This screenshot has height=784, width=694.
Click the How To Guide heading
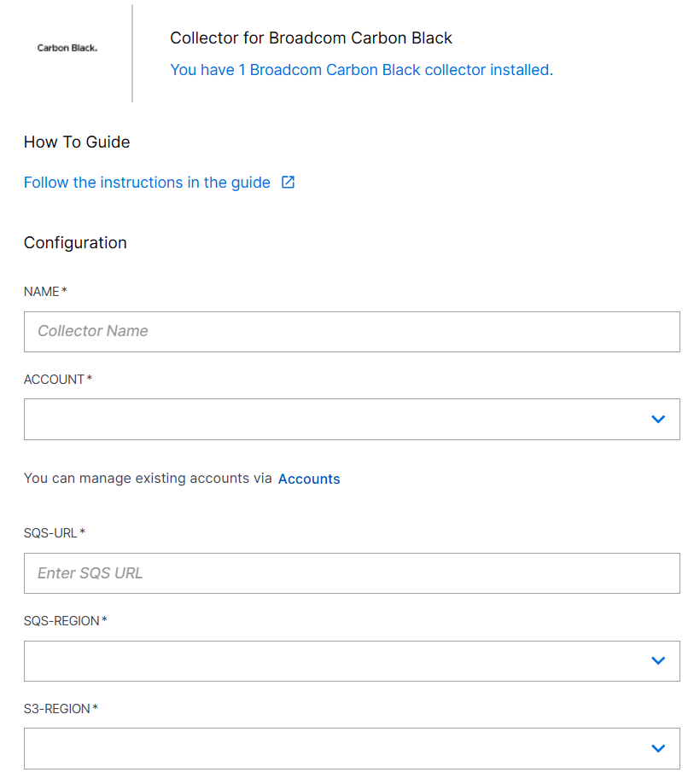[77, 142]
